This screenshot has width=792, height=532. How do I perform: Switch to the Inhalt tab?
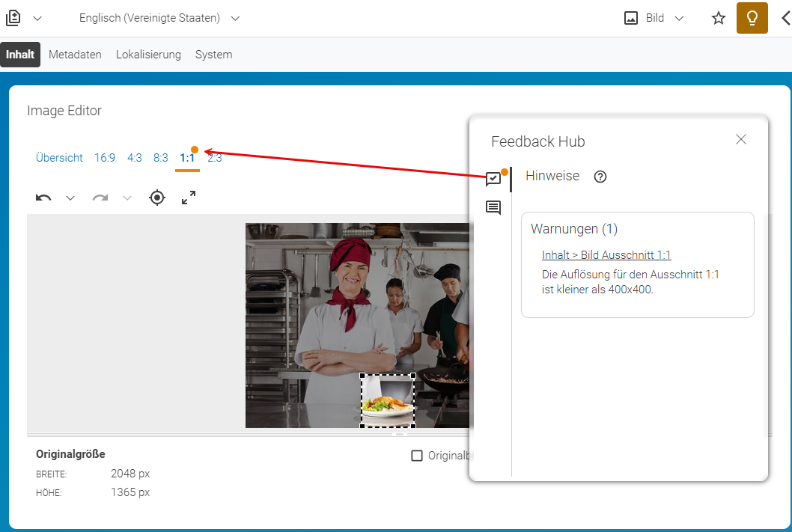pos(20,55)
